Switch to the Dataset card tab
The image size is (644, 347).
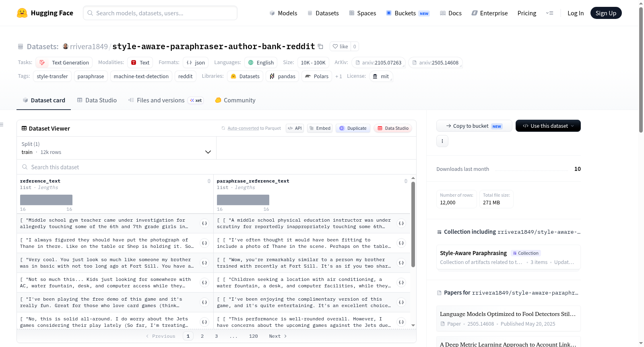click(43, 100)
